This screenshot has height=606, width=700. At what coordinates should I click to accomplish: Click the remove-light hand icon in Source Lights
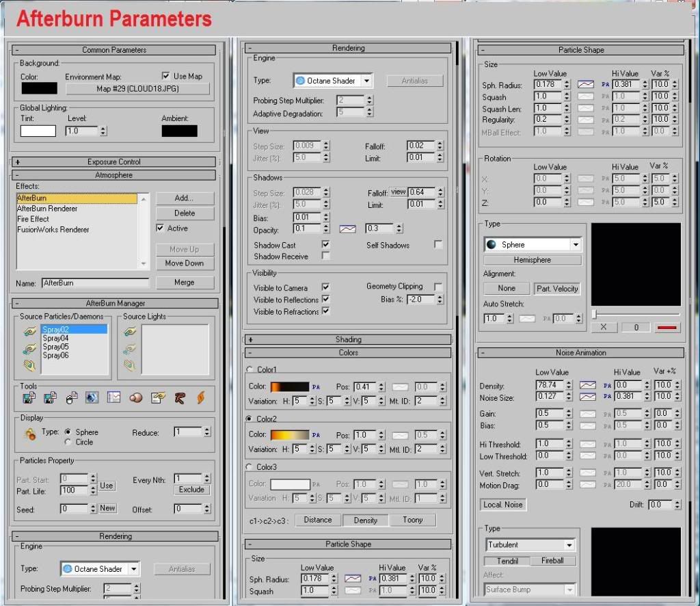point(130,366)
